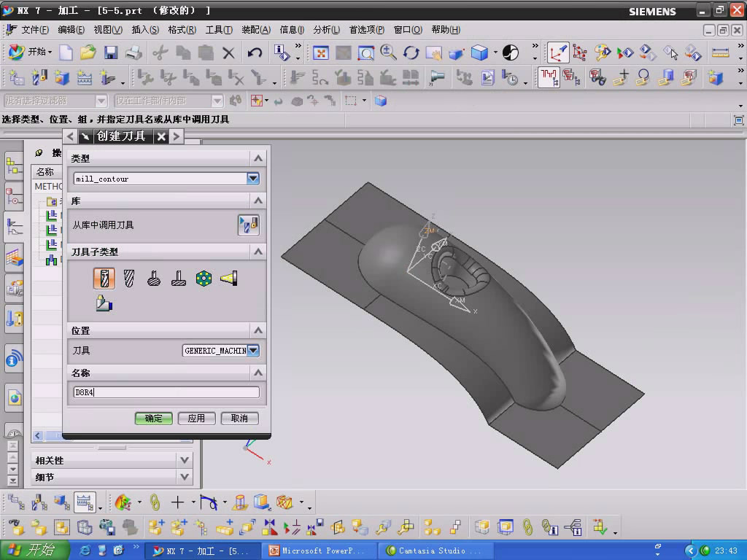747x560 pixels.
Task: Select the pocket subtype icon
Action: click(104, 303)
